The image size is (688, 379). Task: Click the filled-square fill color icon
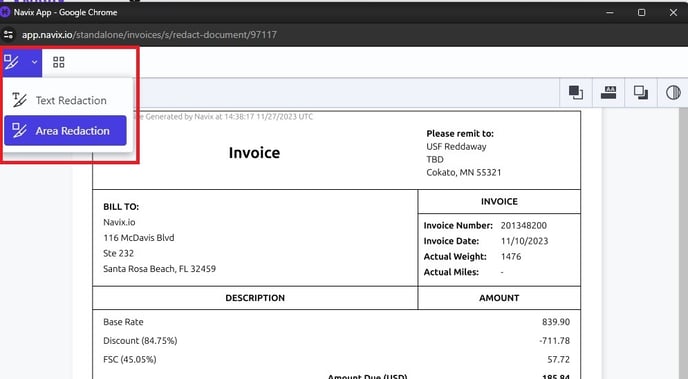point(576,93)
